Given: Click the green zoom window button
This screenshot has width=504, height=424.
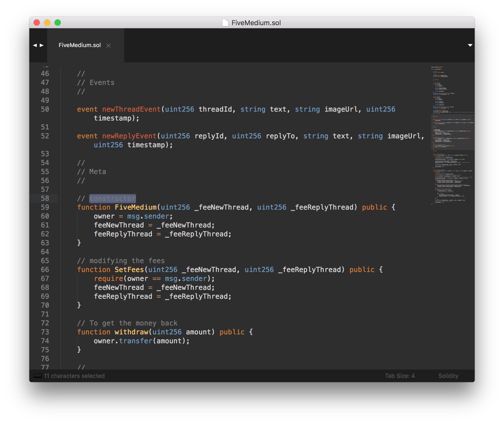Looking at the screenshot, I should (58, 23).
